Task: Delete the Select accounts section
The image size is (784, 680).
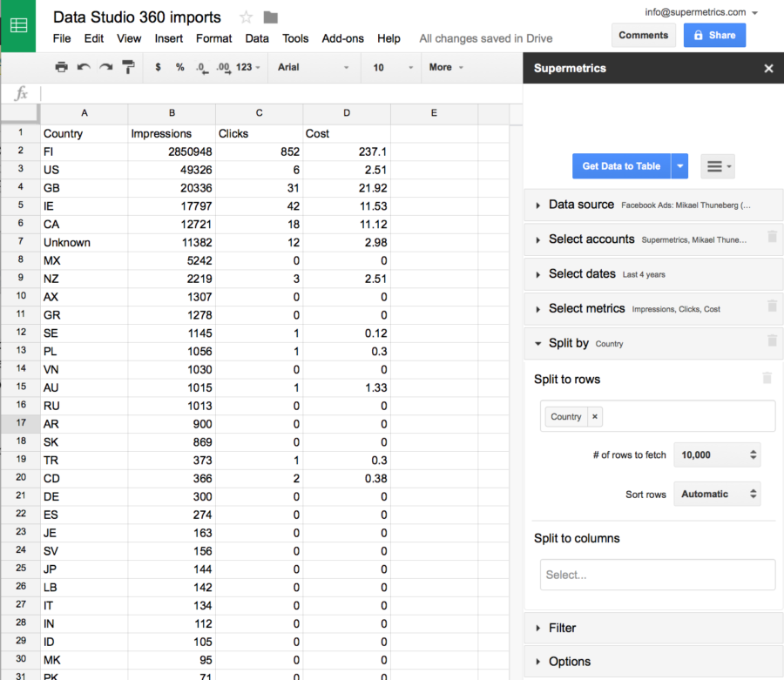Action: pyautogui.click(x=772, y=236)
